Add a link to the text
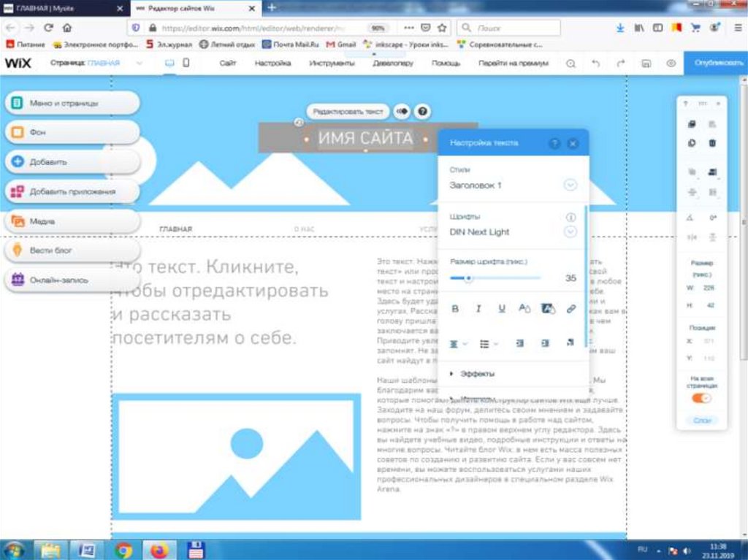 click(x=571, y=309)
